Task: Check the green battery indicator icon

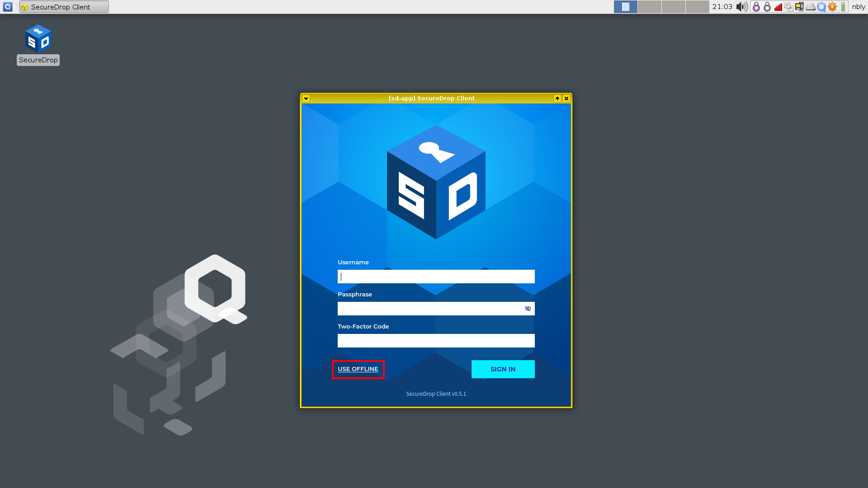Action: (x=843, y=7)
